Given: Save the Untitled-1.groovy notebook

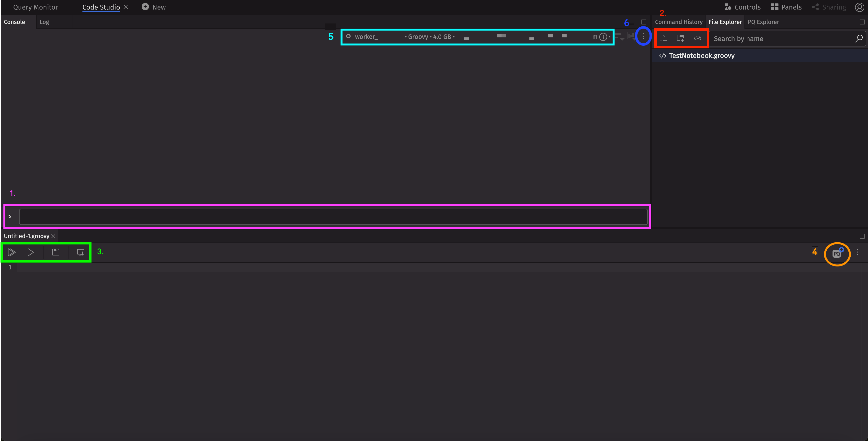Looking at the screenshot, I should pyautogui.click(x=56, y=252).
